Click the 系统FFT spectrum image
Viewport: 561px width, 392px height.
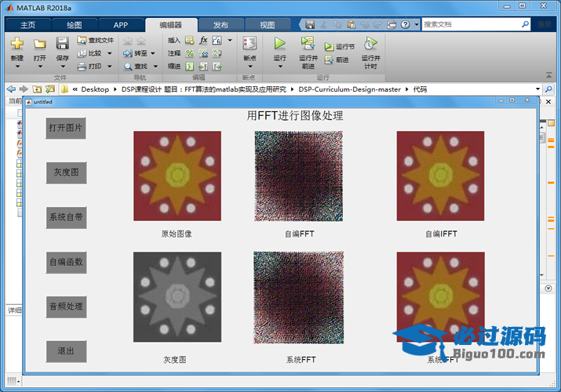(299, 298)
